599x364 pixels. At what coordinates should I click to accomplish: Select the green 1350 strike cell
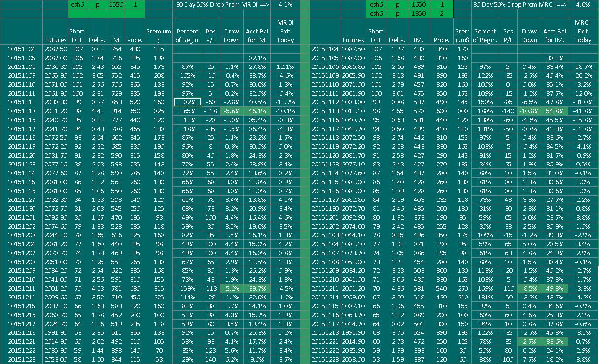pyautogui.click(x=418, y=13)
